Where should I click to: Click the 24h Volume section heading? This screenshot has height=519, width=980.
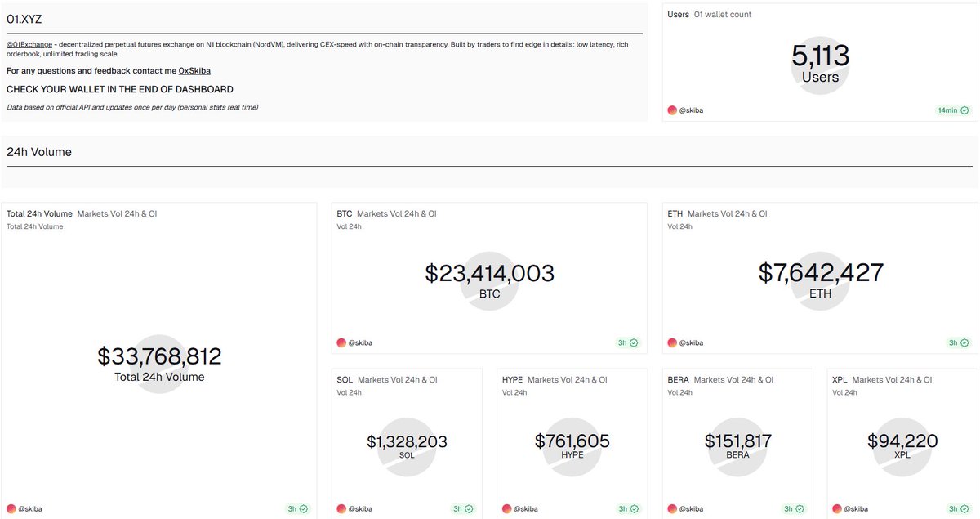tap(39, 152)
